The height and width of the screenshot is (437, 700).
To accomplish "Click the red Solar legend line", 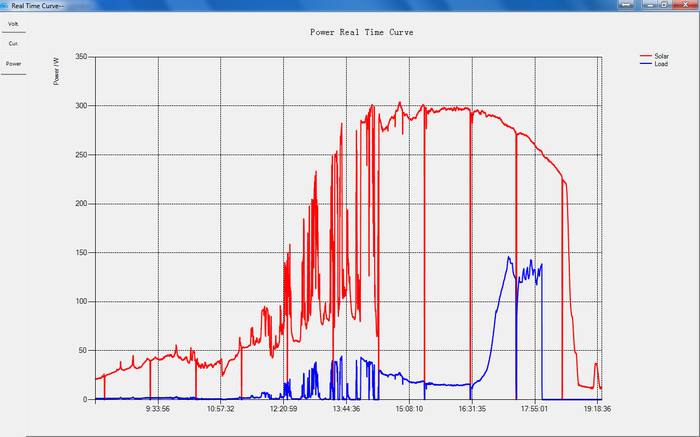I will pos(645,56).
